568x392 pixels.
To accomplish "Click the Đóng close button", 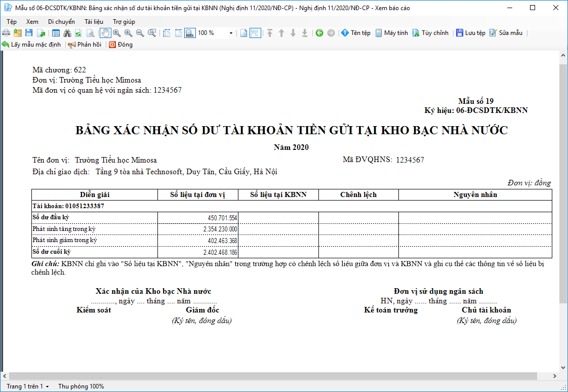I will pyautogui.click(x=121, y=45).
